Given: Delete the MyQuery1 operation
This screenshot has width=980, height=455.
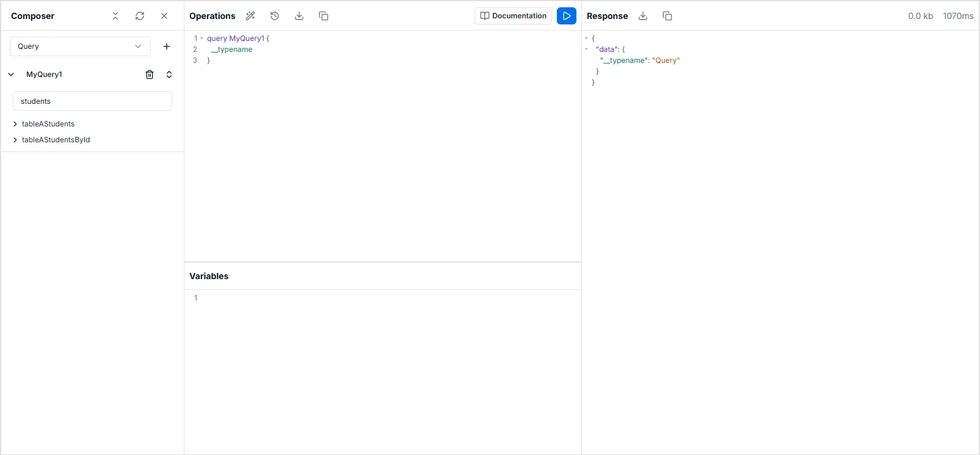Looking at the screenshot, I should pyautogui.click(x=150, y=75).
